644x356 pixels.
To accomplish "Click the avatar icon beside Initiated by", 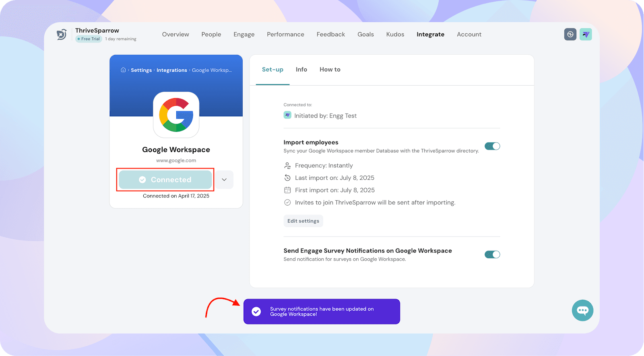I will click(287, 115).
